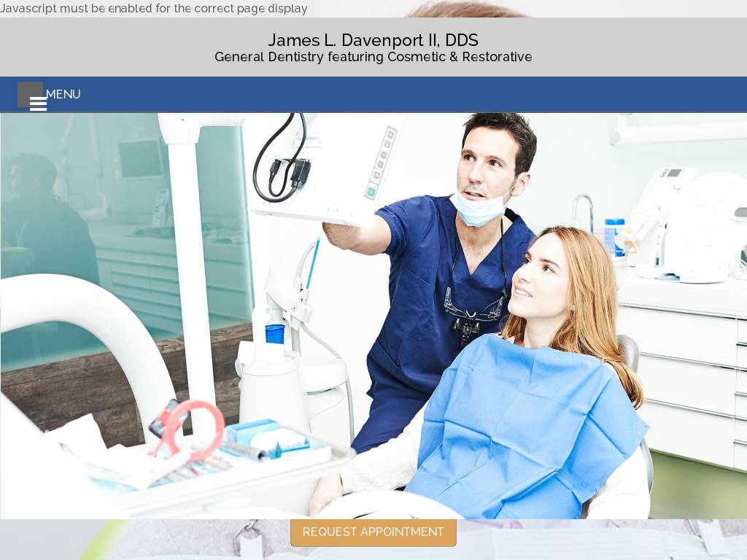The height and width of the screenshot is (560, 747).
Task: Select the General Dentistry subtitle text
Action: click(x=373, y=57)
